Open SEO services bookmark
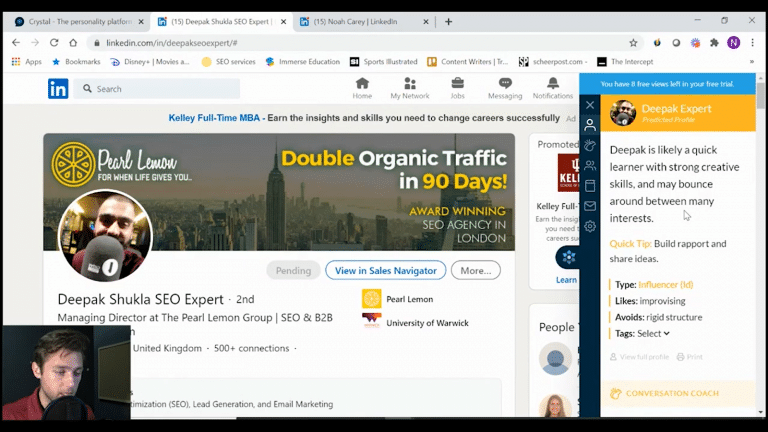 coord(229,62)
